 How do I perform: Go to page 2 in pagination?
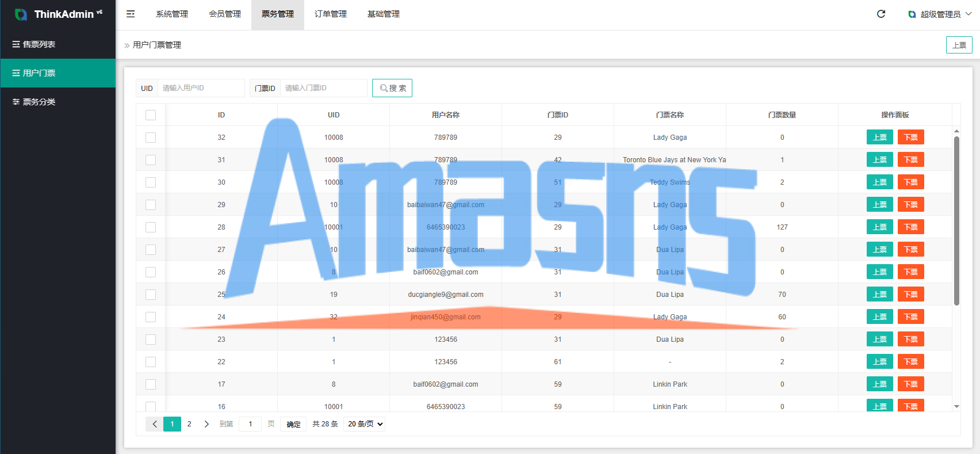[189, 424]
